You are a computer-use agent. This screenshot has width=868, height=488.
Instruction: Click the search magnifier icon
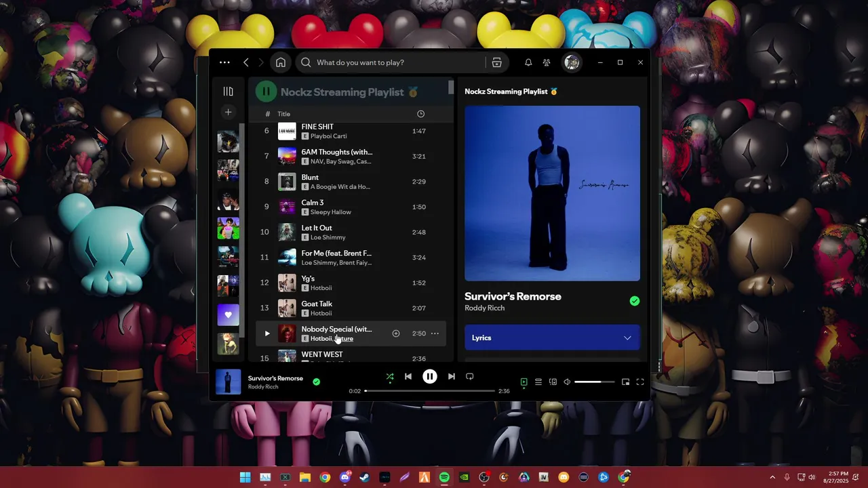[306, 62]
